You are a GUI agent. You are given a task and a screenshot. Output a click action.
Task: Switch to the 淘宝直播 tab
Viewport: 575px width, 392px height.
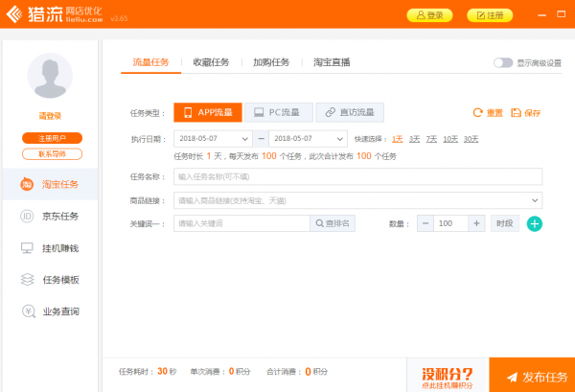pyautogui.click(x=331, y=62)
